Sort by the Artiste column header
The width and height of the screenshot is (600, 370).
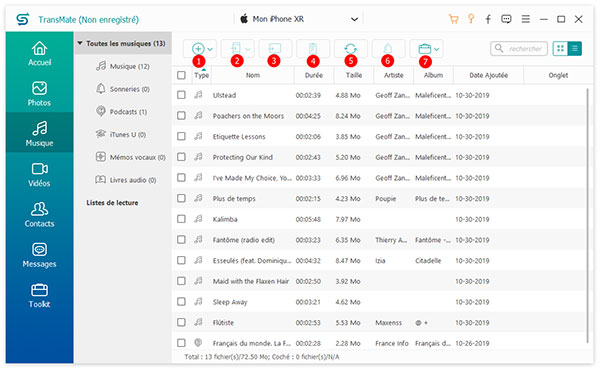(x=394, y=75)
